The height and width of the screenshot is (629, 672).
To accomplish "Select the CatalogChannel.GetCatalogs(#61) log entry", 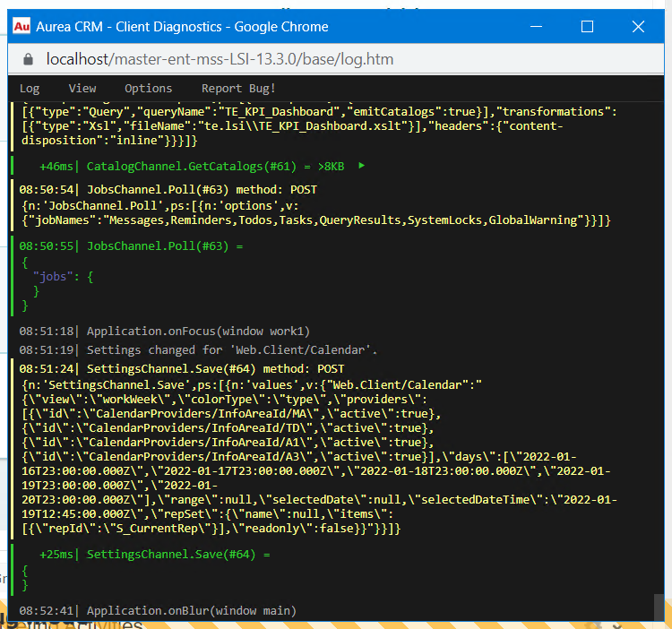I will [x=192, y=167].
